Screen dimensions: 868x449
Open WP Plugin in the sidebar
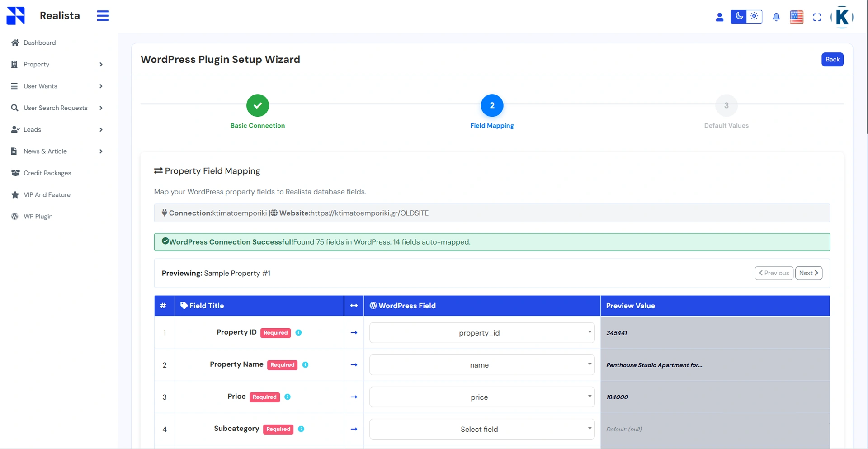pyautogui.click(x=38, y=217)
